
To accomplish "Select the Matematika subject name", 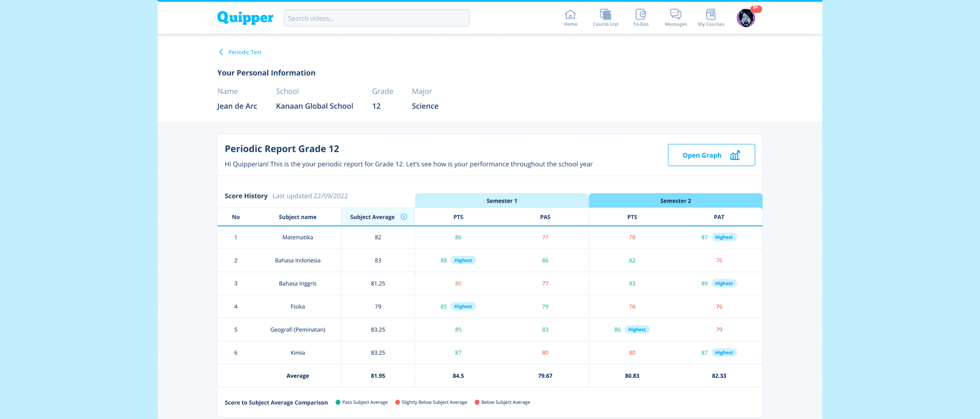I will tap(297, 237).
